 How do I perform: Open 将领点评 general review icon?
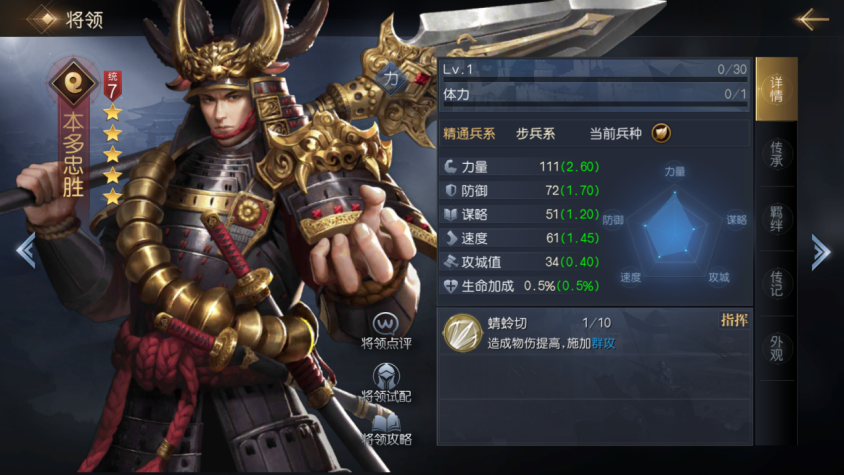pos(386,324)
